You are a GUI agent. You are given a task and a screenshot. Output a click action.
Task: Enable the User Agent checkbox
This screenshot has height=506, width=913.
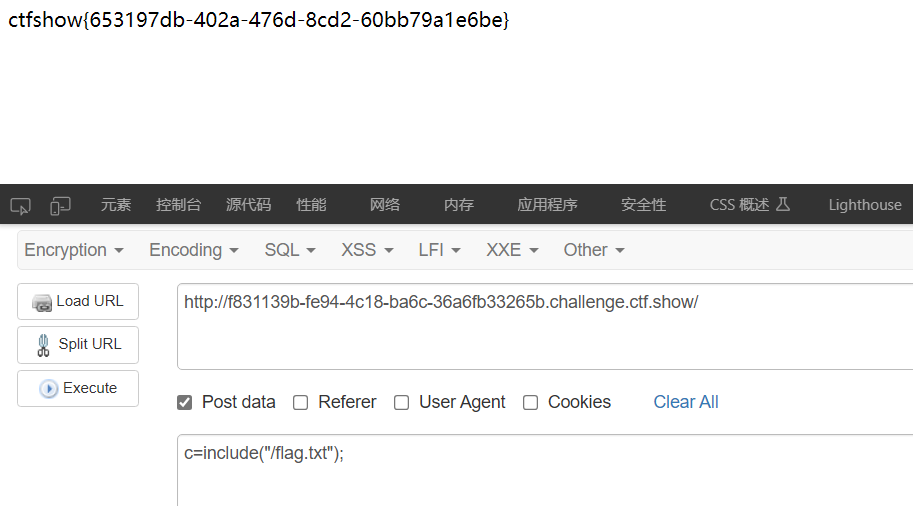pos(401,402)
